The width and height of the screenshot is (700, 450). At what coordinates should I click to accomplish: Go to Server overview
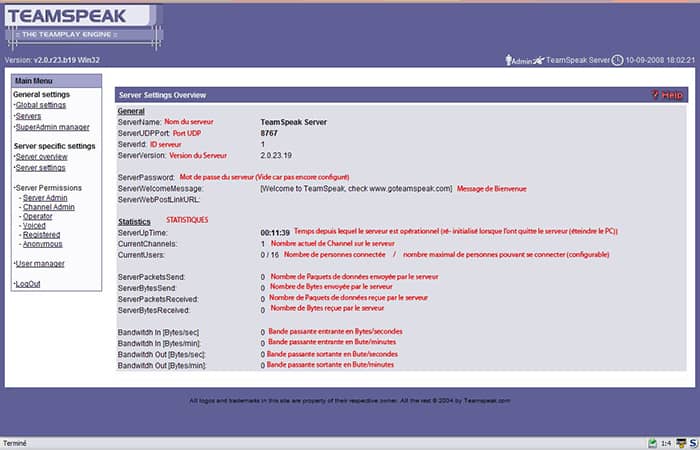tap(42, 157)
